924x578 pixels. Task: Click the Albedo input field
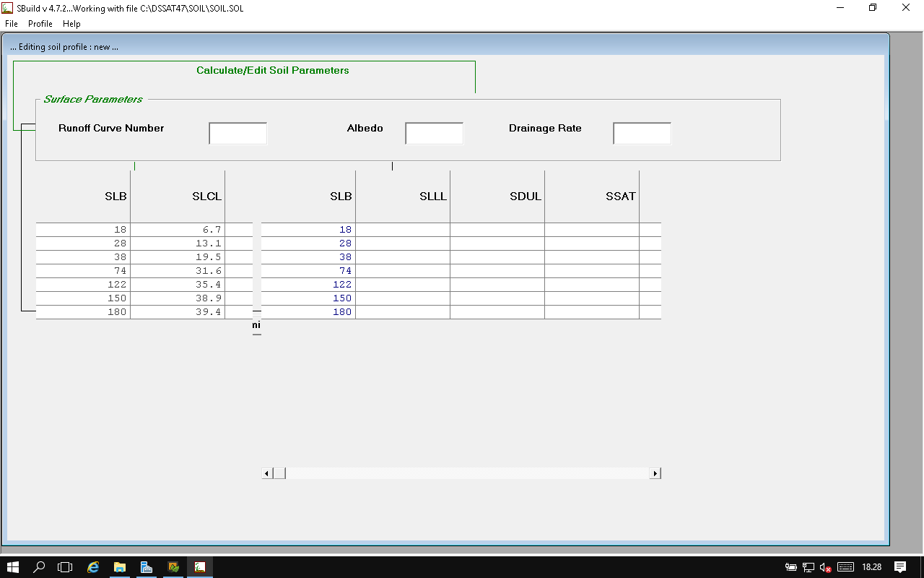pos(434,134)
